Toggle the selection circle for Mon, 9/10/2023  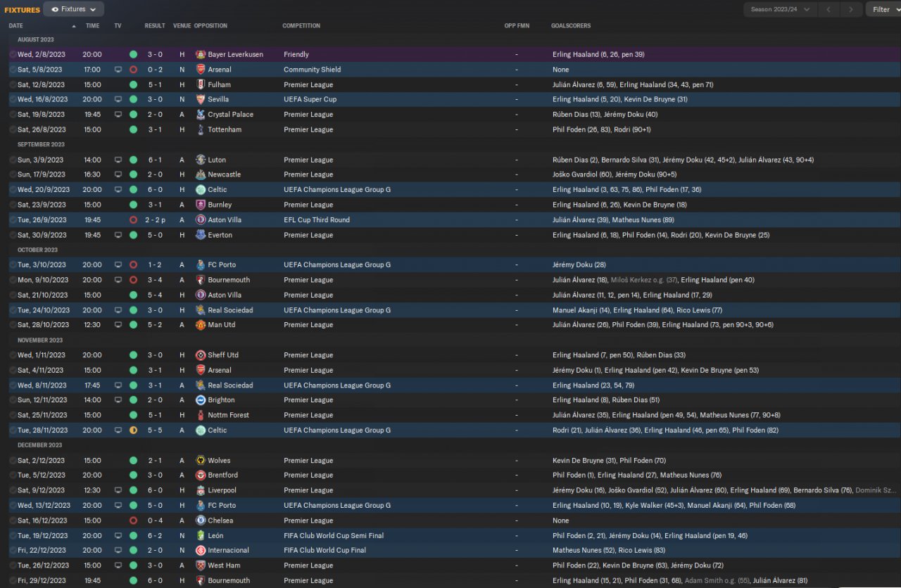(x=13, y=280)
